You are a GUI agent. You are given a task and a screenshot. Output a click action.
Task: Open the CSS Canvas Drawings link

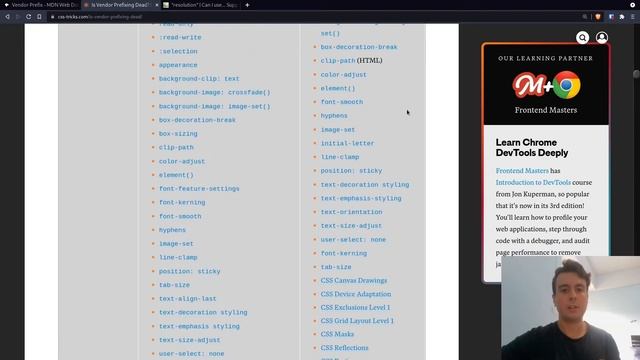point(354,280)
